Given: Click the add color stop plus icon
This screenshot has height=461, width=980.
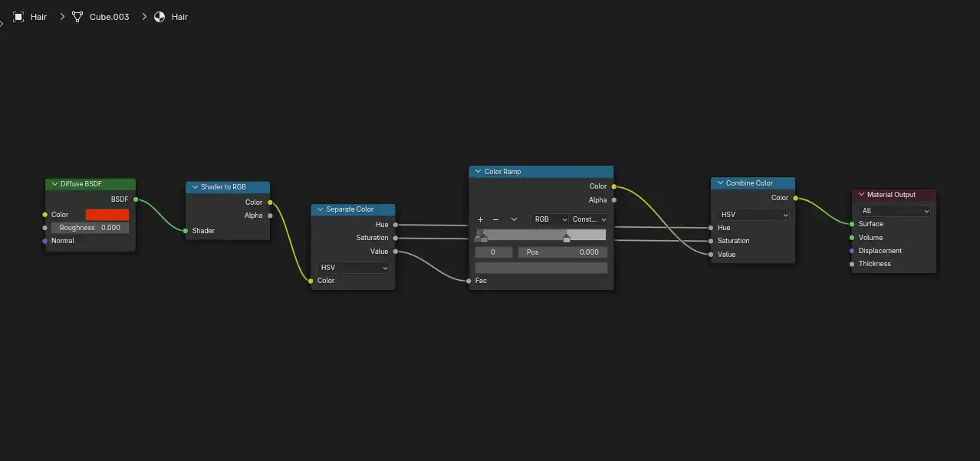Looking at the screenshot, I should 480,219.
